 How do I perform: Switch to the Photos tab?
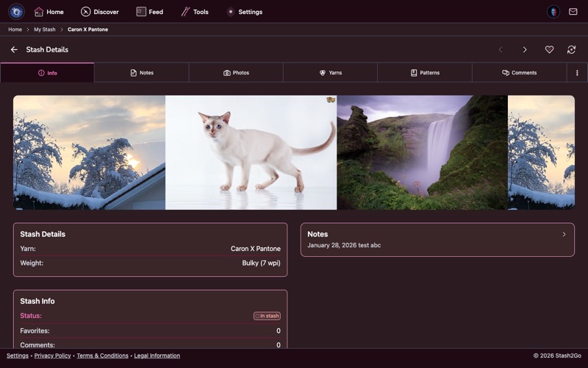point(236,73)
